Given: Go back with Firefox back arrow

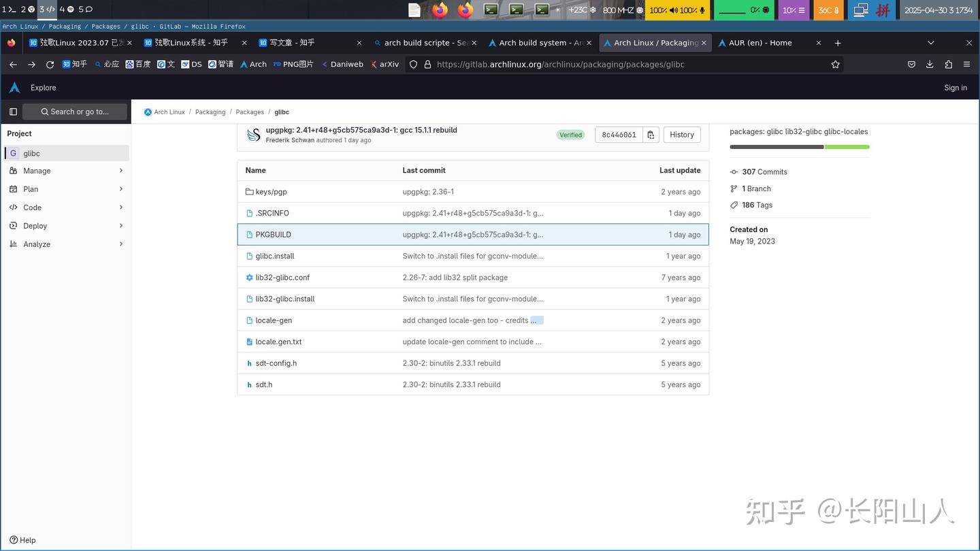Looking at the screenshot, I should [x=13, y=65].
